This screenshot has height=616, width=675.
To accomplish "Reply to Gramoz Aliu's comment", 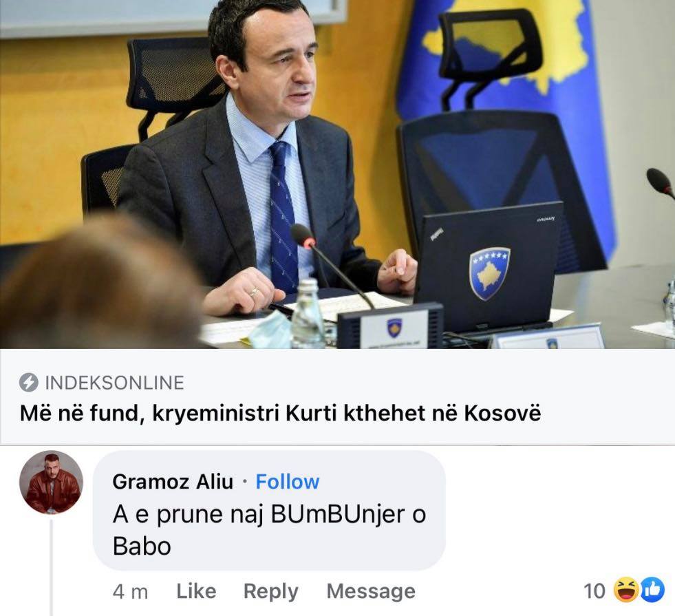I will coord(271,591).
